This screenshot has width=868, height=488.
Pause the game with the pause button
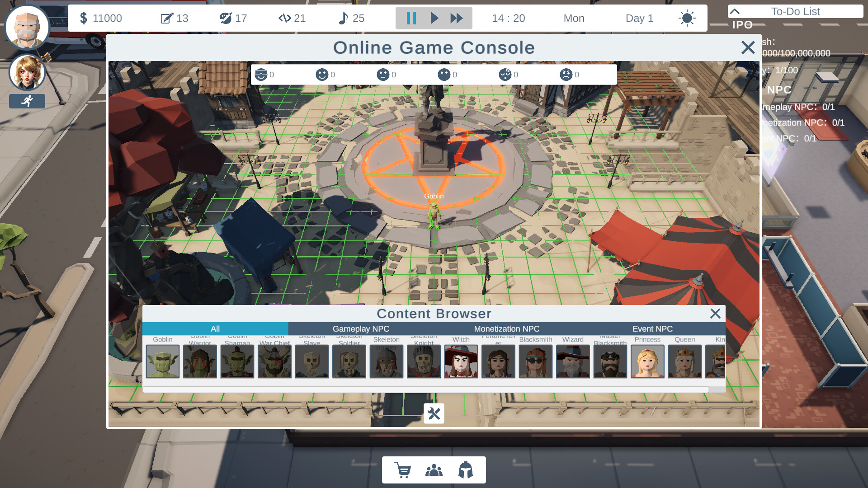(x=410, y=18)
